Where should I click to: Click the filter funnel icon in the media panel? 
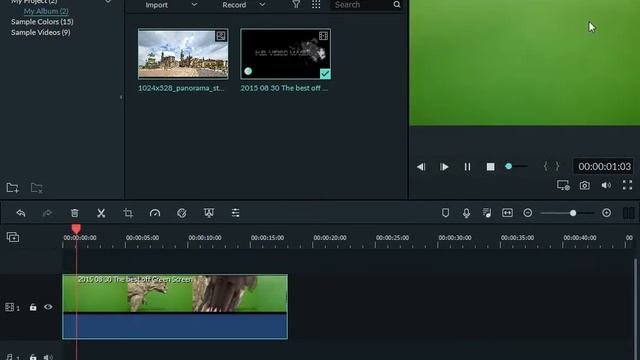coord(296,5)
